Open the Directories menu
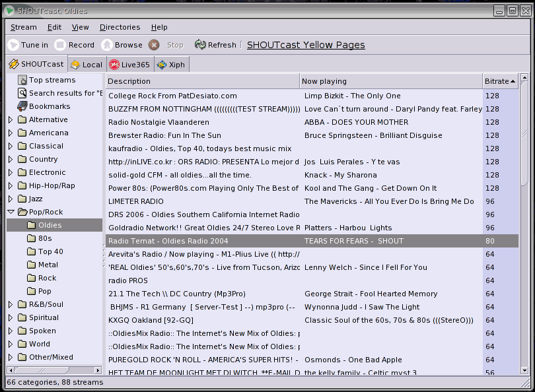535x392 pixels. point(120,27)
